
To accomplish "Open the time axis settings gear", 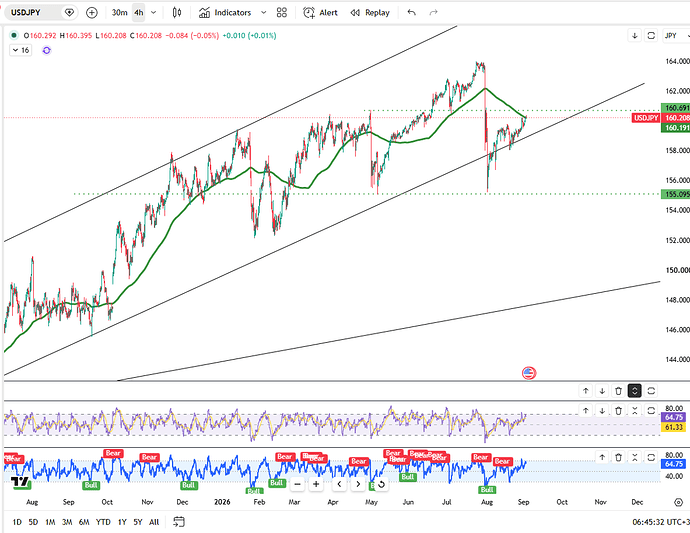I will [679, 502].
